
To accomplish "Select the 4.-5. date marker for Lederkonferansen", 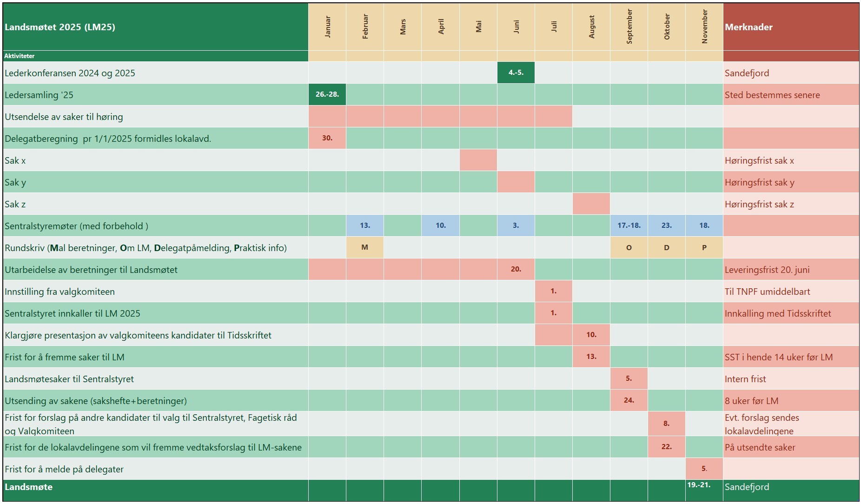I will pos(516,73).
